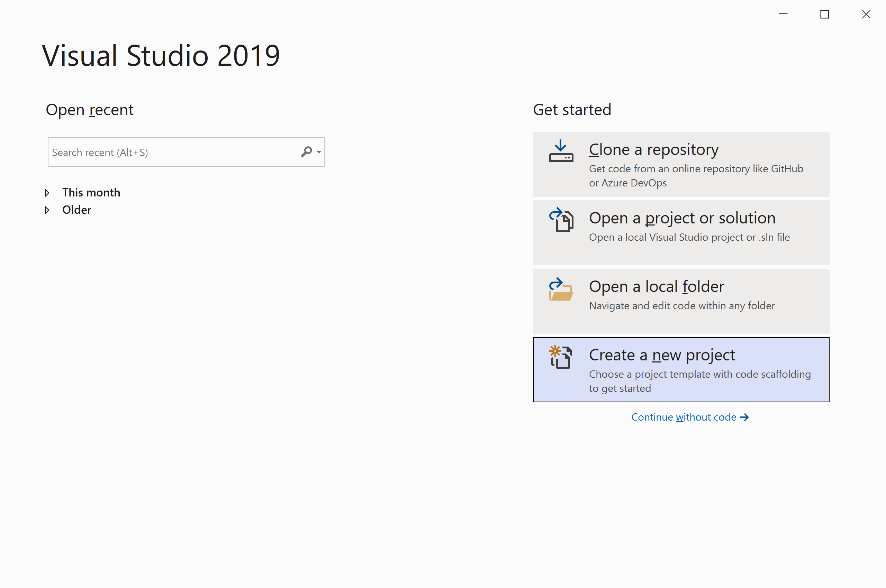The width and height of the screenshot is (886, 588).
Task: Click the minimize window button
Action: (783, 14)
